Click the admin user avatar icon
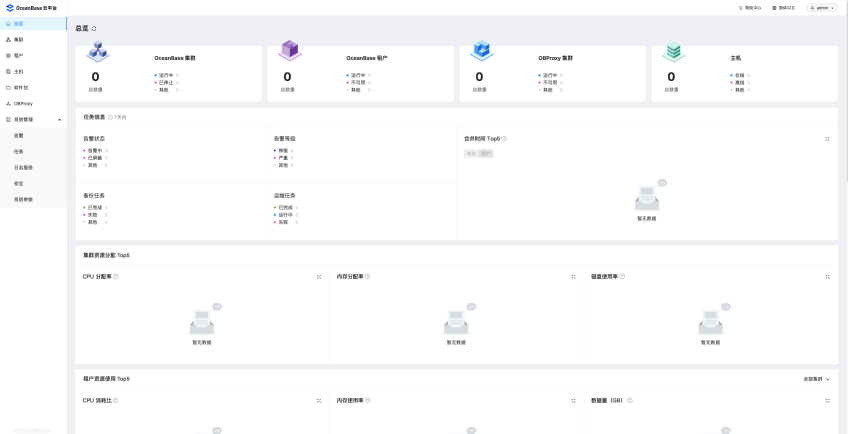This screenshot has width=848, height=434. (812, 8)
